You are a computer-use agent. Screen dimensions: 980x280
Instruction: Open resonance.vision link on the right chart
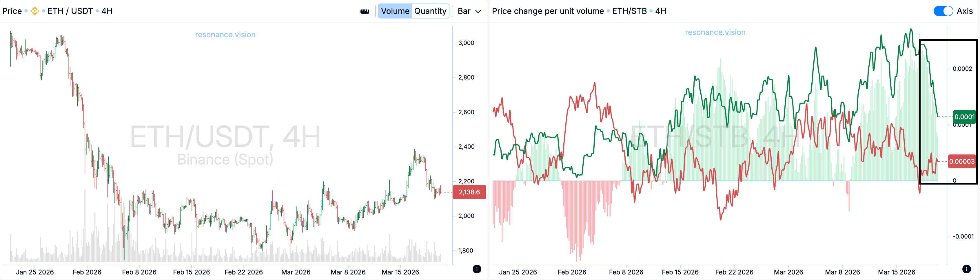715,32
